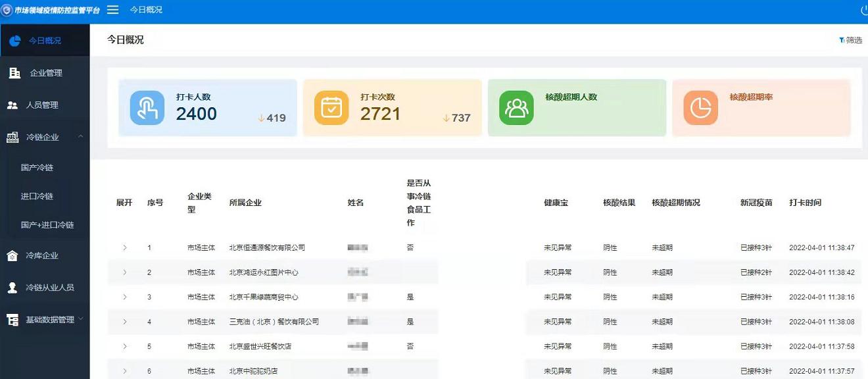Expand the 基础数据管理 submenu chevron

[x=81, y=319]
